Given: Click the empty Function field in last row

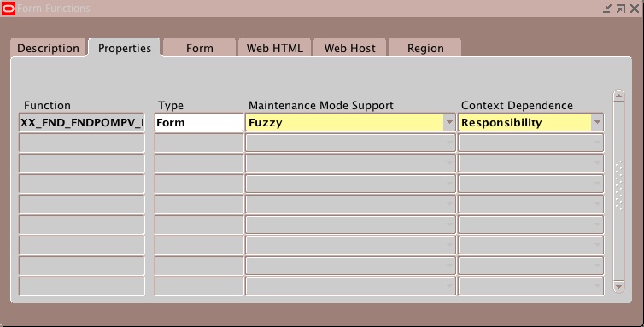Looking at the screenshot, I should coord(82,286).
